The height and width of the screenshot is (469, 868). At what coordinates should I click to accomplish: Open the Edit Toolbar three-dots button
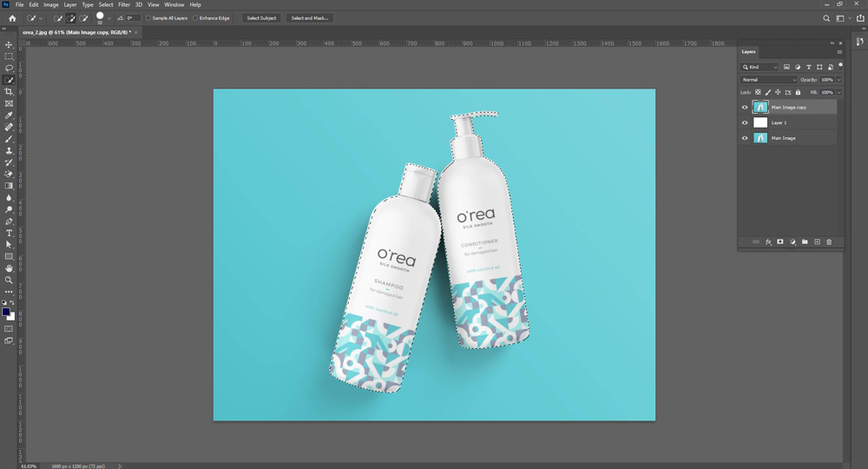pos(9,292)
